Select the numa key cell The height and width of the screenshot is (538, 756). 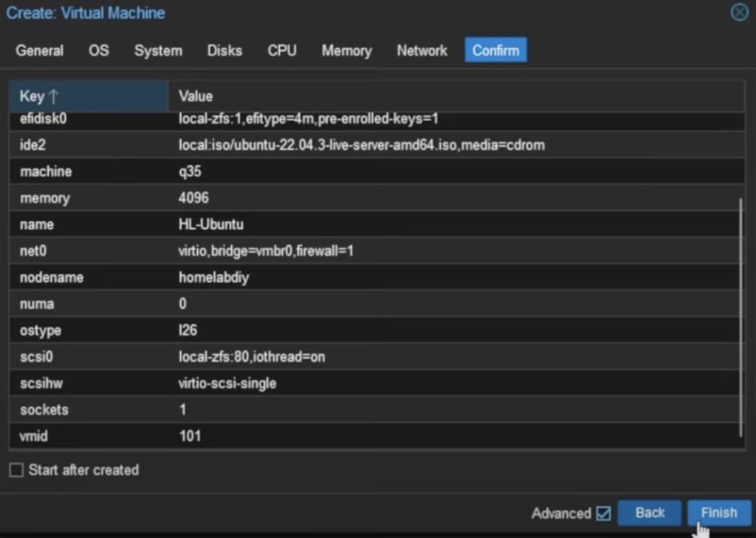pyautogui.click(x=89, y=304)
